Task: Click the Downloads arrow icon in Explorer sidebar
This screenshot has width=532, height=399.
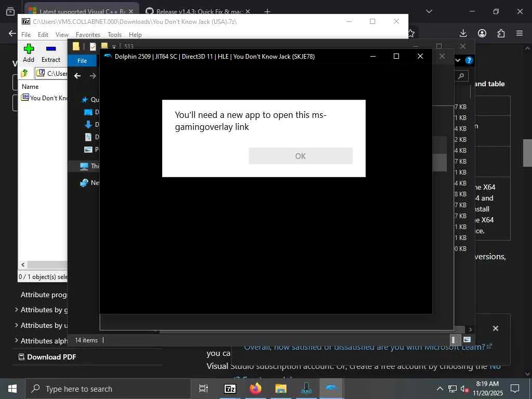Action: (x=88, y=125)
